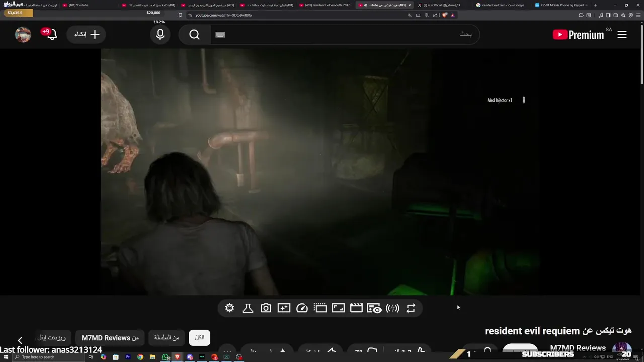The height and width of the screenshot is (362, 644).
Task: Click the flask experiments icon in video toolbar
Action: tap(248, 308)
